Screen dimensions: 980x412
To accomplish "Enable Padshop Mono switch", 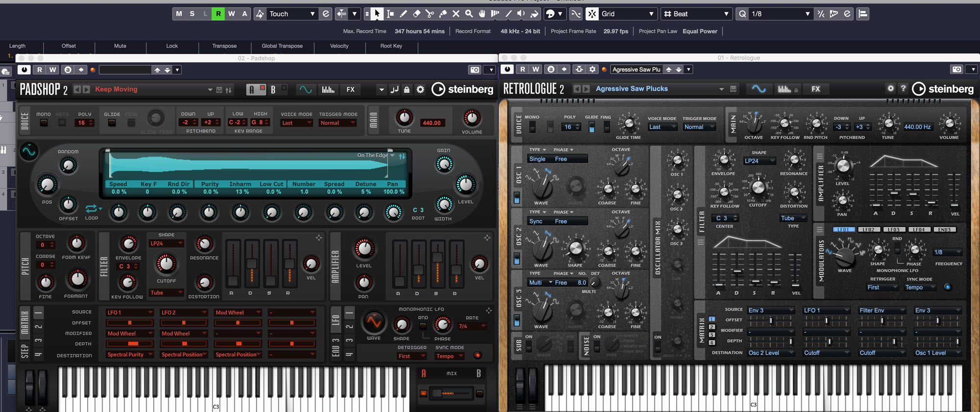I will 44,123.
